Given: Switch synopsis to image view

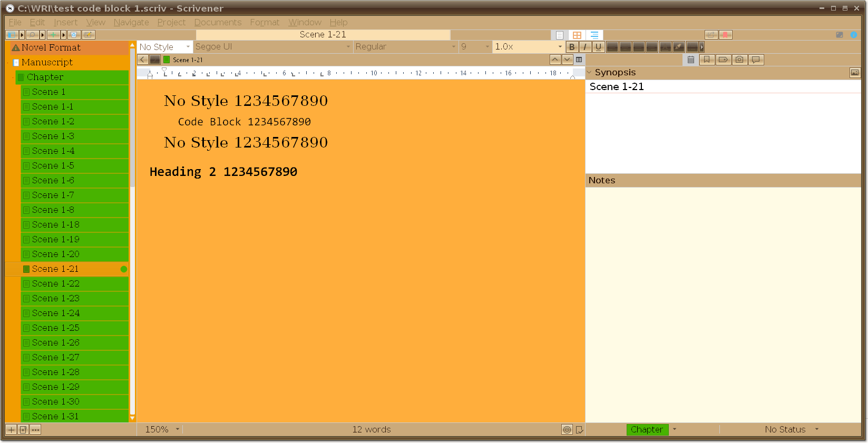Looking at the screenshot, I should [854, 73].
